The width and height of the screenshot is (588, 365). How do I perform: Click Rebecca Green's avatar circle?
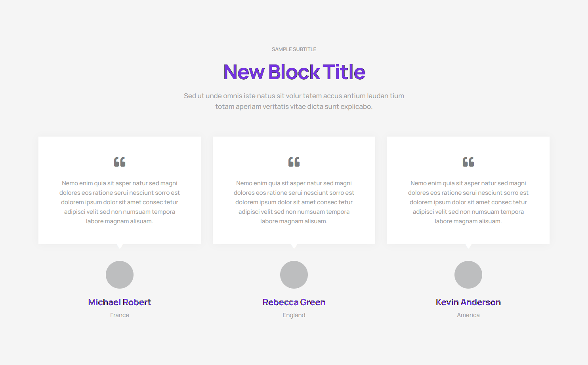tap(294, 275)
